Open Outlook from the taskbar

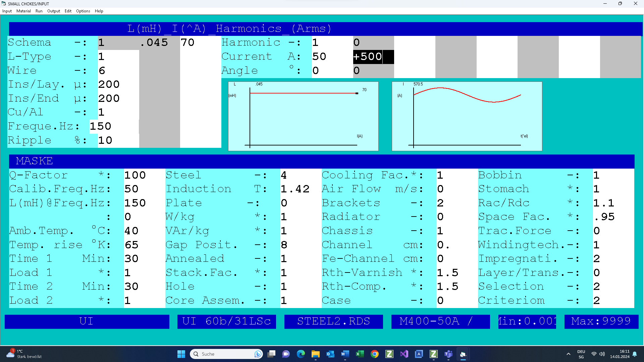coord(330,354)
